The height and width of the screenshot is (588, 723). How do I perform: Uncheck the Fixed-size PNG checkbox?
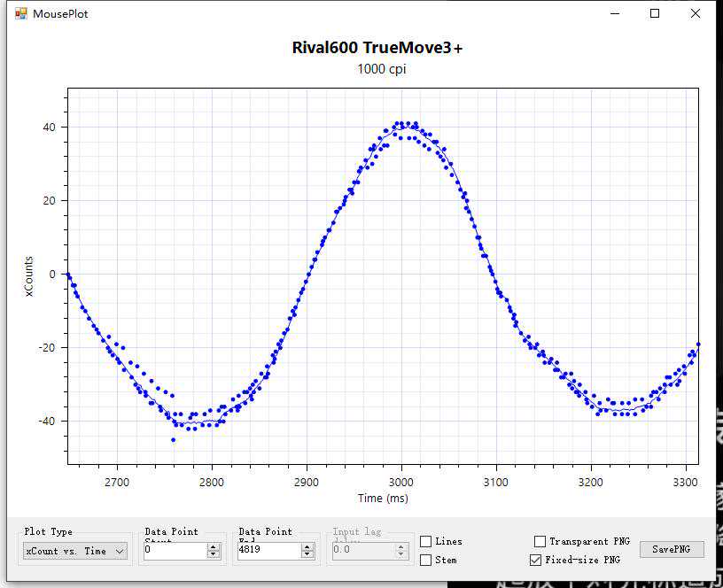tap(535, 560)
